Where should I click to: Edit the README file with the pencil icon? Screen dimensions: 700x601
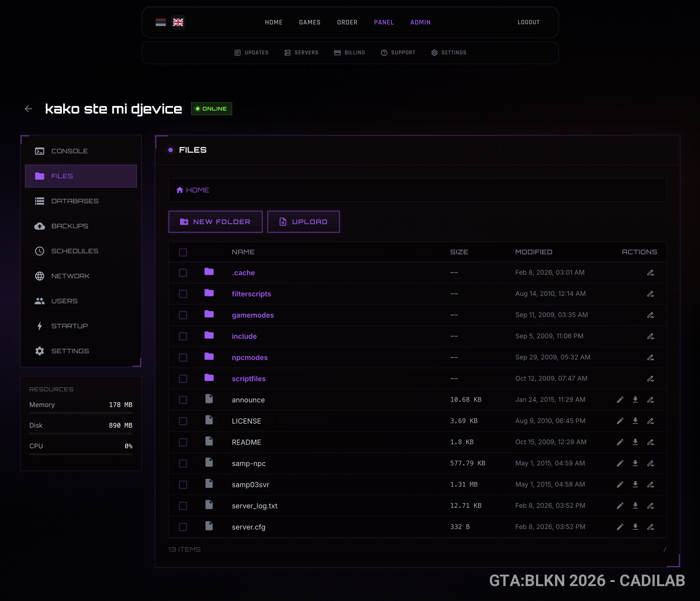tap(620, 442)
